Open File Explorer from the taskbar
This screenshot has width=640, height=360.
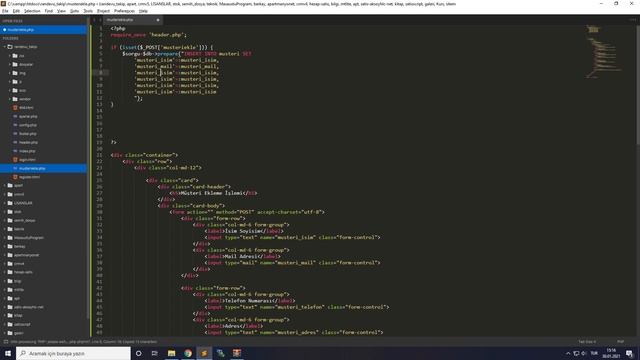pos(171,353)
